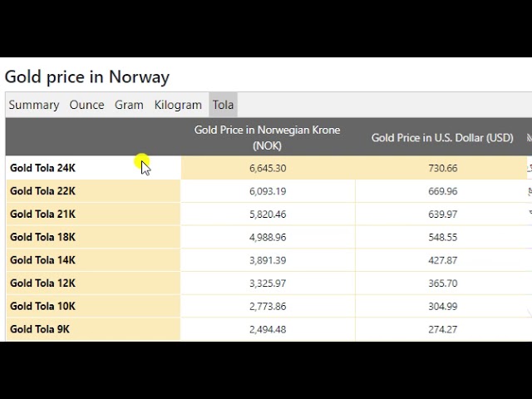
Task: Click Gold Price in U.S. Dollar header
Action: pyautogui.click(x=442, y=138)
